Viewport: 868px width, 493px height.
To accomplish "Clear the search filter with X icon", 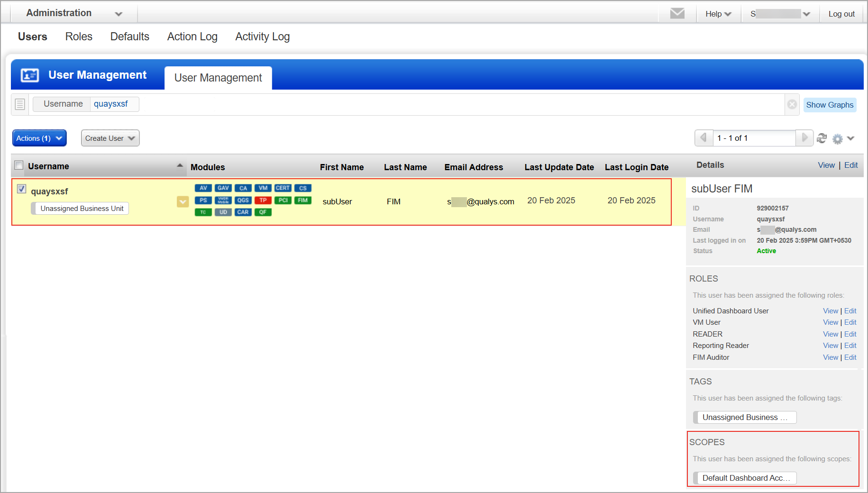I will 792,104.
